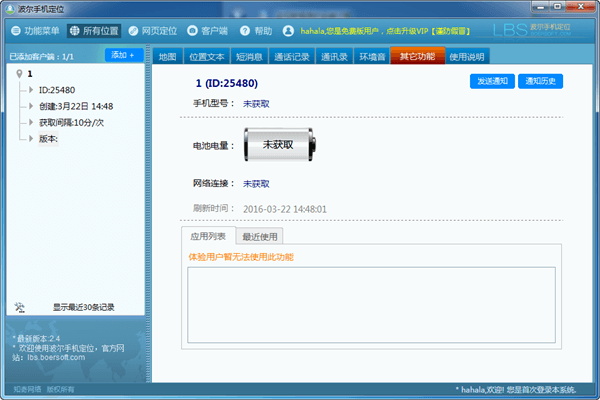Click the user avatar icon beside hahala

point(289,31)
